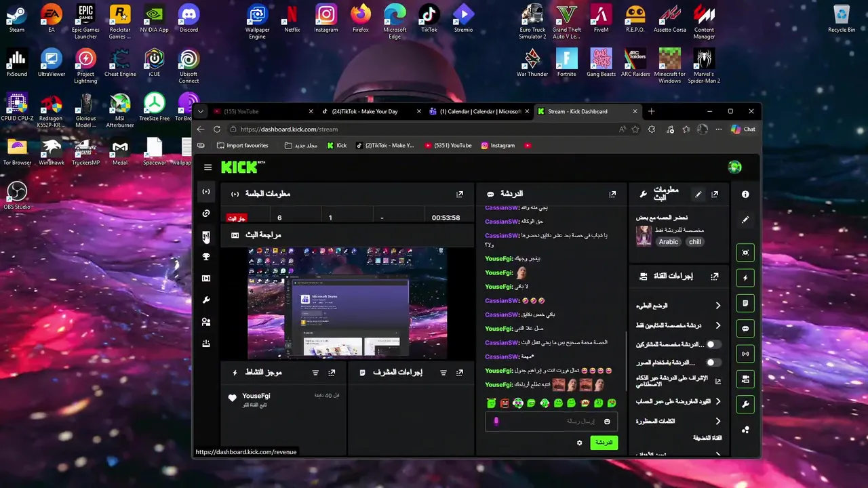Viewport: 868px width, 488px height.
Task: Open Steam from the desktop
Action: [x=17, y=19]
